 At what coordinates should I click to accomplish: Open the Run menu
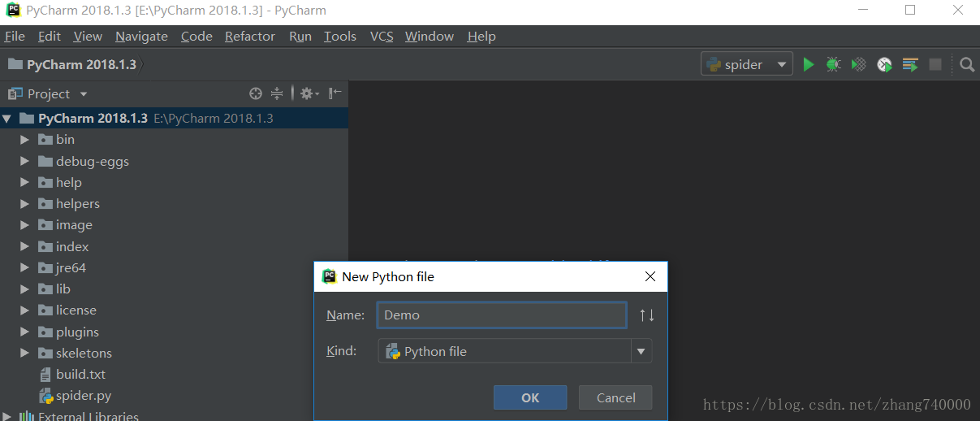click(300, 37)
